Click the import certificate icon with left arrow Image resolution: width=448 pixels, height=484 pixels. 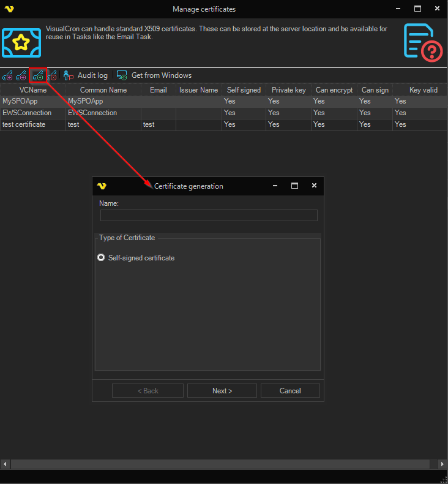(x=7, y=75)
